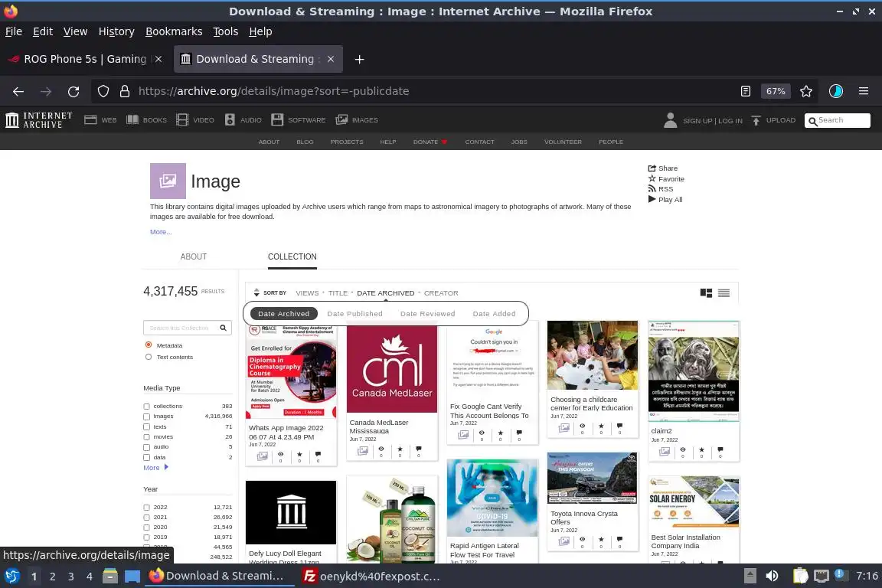Open the Books section icon
The width and height of the screenshot is (882, 588).
tap(132, 120)
